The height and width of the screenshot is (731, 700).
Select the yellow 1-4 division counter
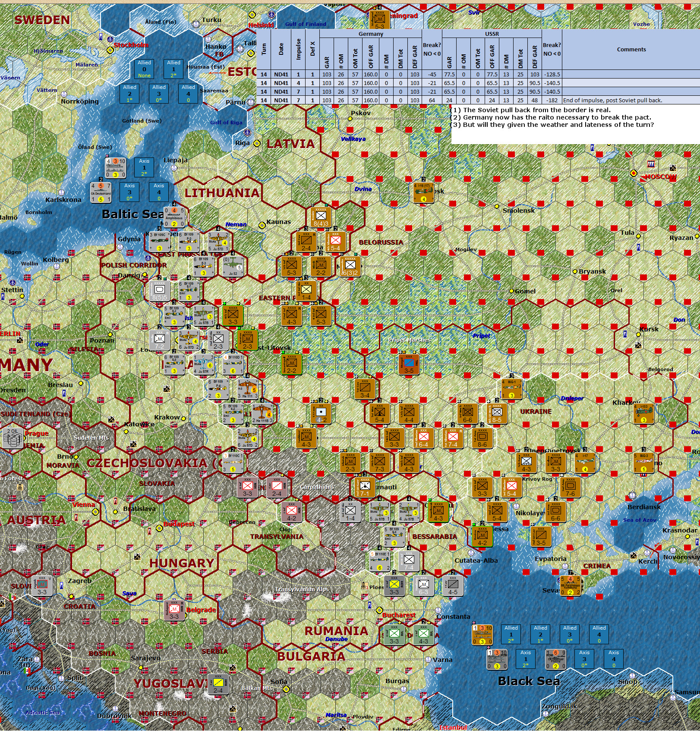306,290
